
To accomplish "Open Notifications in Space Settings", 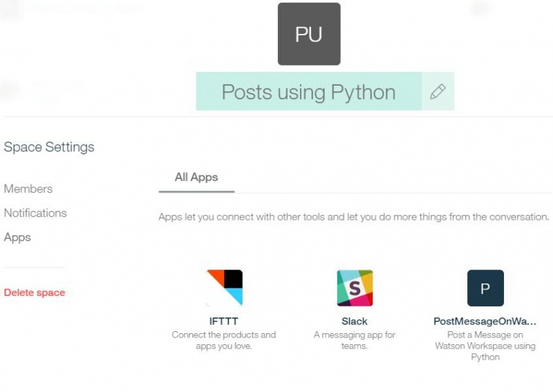I will (x=35, y=213).
